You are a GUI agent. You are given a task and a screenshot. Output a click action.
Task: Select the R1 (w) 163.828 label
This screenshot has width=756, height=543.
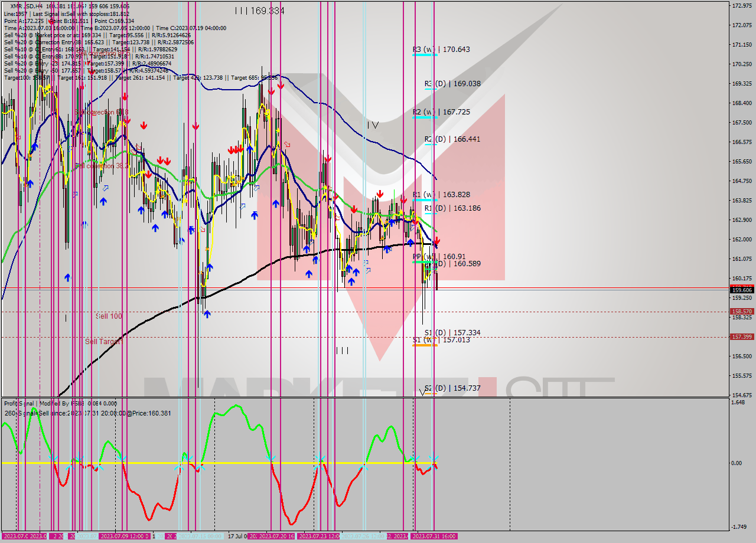pyautogui.click(x=441, y=195)
